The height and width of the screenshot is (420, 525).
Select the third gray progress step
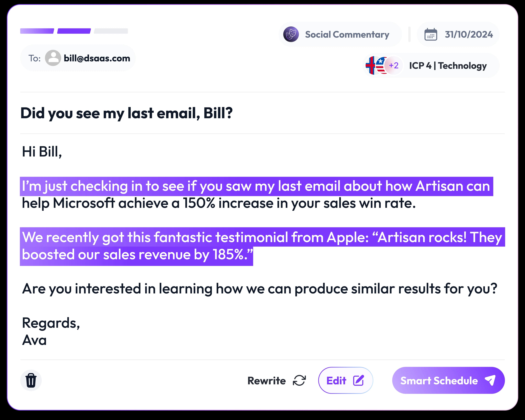click(x=111, y=31)
